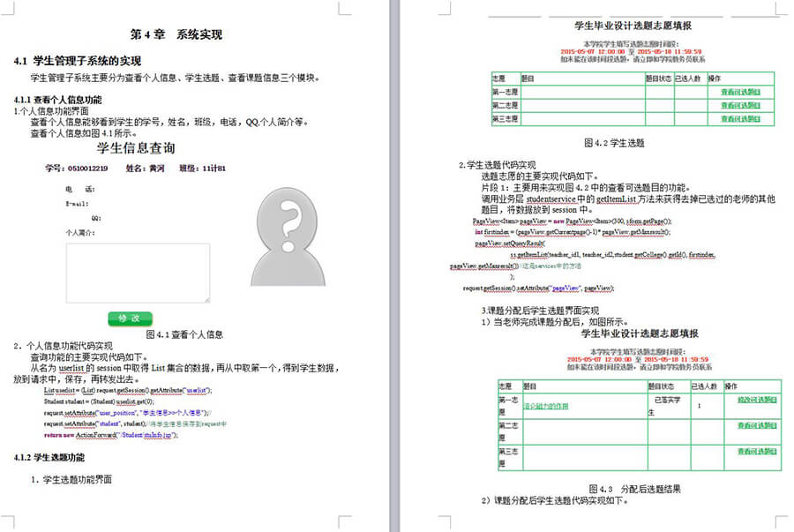Click the caption 图4.3 分配后选题结果
Image resolution: width=794 pixels, height=532 pixels.
point(635,489)
